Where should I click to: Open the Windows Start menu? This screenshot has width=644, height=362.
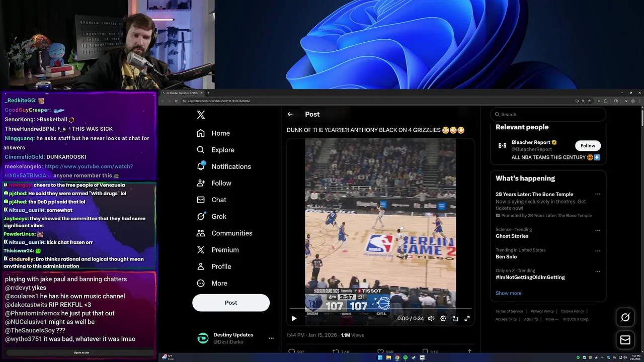(380, 357)
